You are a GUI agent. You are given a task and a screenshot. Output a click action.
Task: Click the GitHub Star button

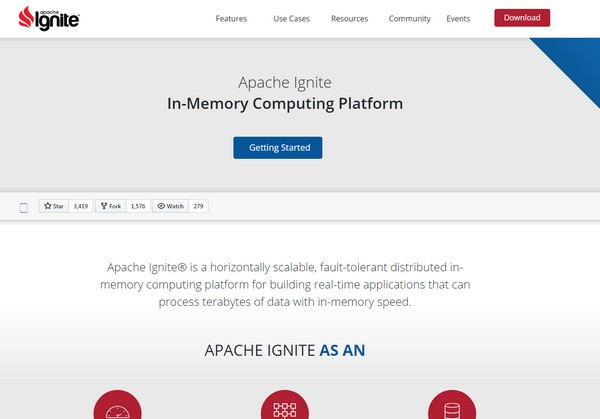click(x=54, y=206)
